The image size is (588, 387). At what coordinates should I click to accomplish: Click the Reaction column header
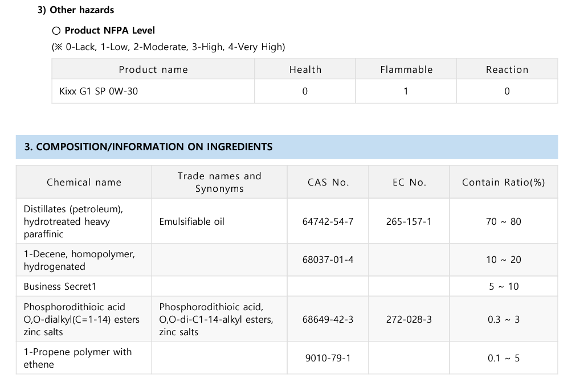click(507, 69)
